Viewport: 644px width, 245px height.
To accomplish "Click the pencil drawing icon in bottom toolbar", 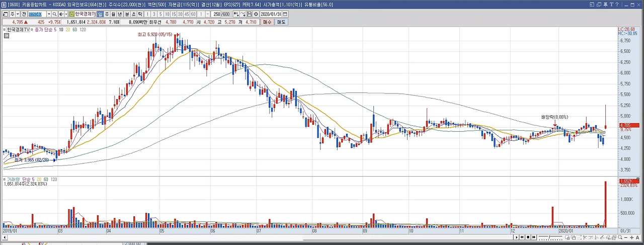I will [x=602, y=237].
